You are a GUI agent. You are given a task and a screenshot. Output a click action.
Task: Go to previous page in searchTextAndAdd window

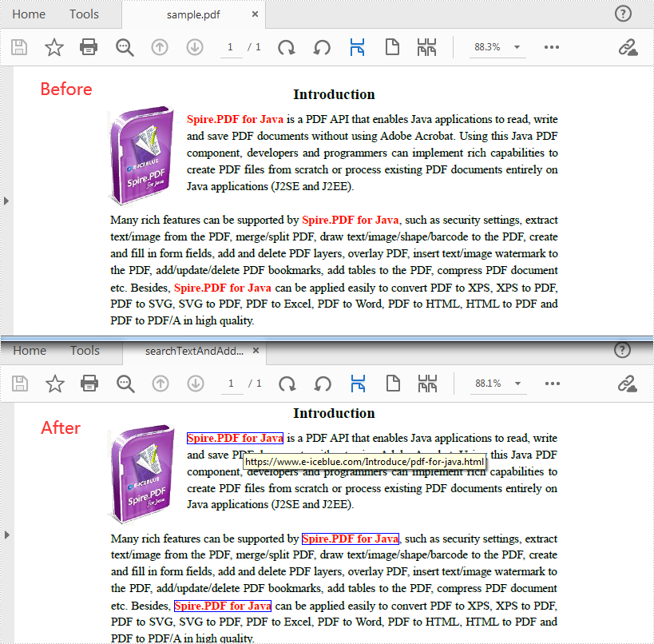(x=161, y=384)
